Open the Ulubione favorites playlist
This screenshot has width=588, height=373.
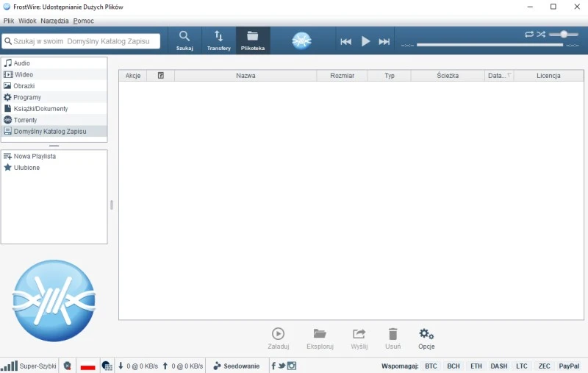54,167
